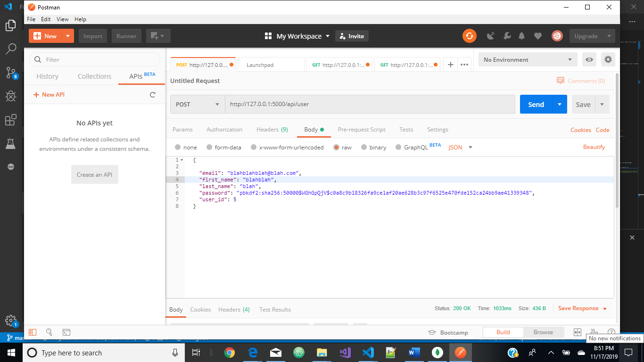Open the Upgrade dropdown arrow
This screenshot has height=362, width=644.
(609, 36)
